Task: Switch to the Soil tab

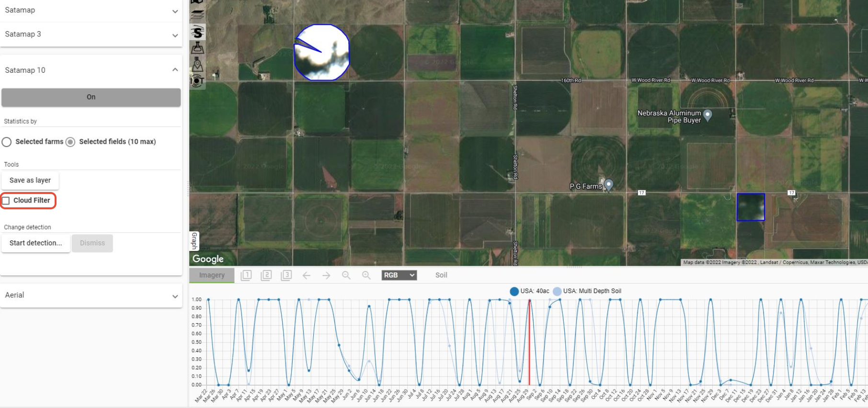Action: (x=441, y=275)
